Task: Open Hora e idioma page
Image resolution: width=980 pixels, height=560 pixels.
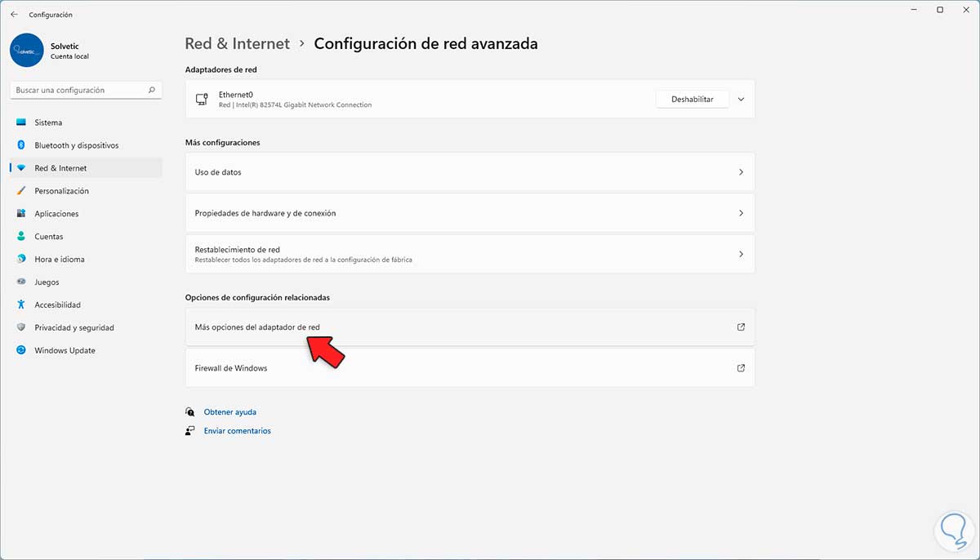Action: coord(87,260)
